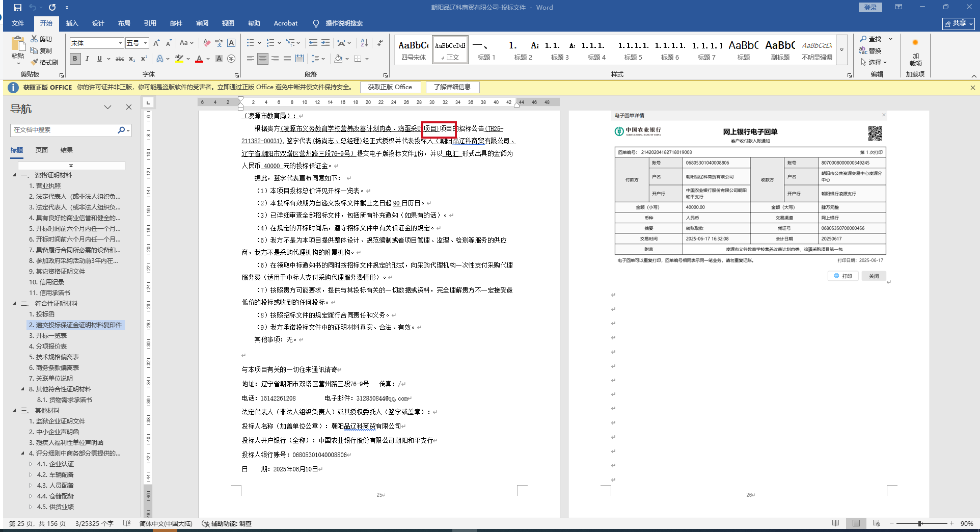Apply superscript formatting
This screenshot has width=980, height=532.
click(144, 59)
